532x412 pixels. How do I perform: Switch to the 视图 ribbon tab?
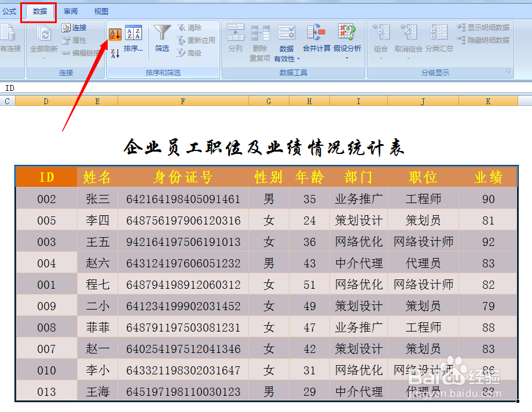(x=102, y=10)
